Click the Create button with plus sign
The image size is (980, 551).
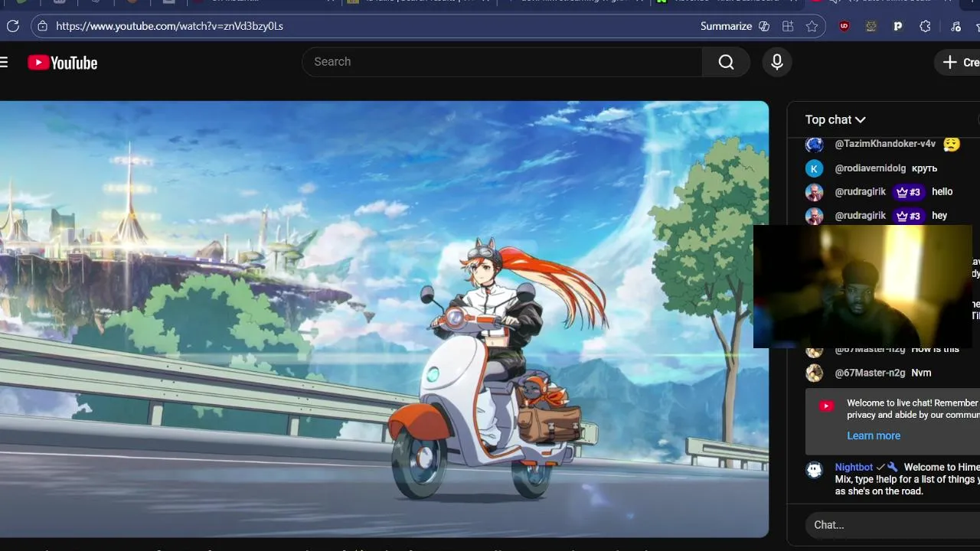coord(959,63)
